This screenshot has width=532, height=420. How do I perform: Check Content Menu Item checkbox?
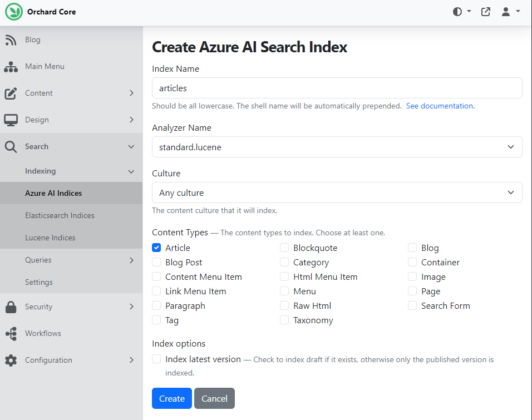[x=156, y=277]
